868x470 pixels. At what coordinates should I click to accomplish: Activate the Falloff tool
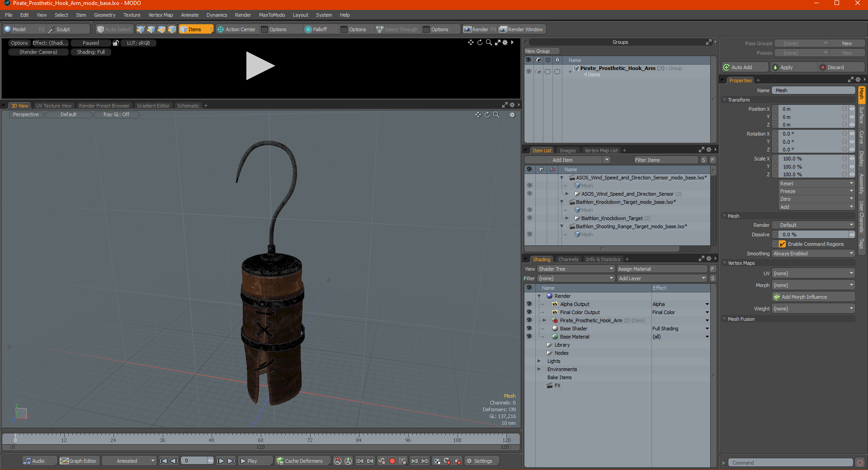pos(316,29)
